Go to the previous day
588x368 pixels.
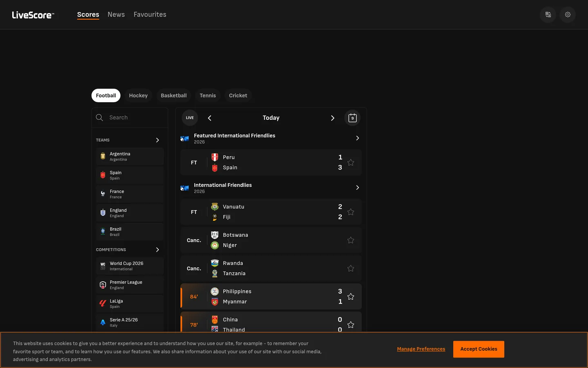[x=209, y=118]
